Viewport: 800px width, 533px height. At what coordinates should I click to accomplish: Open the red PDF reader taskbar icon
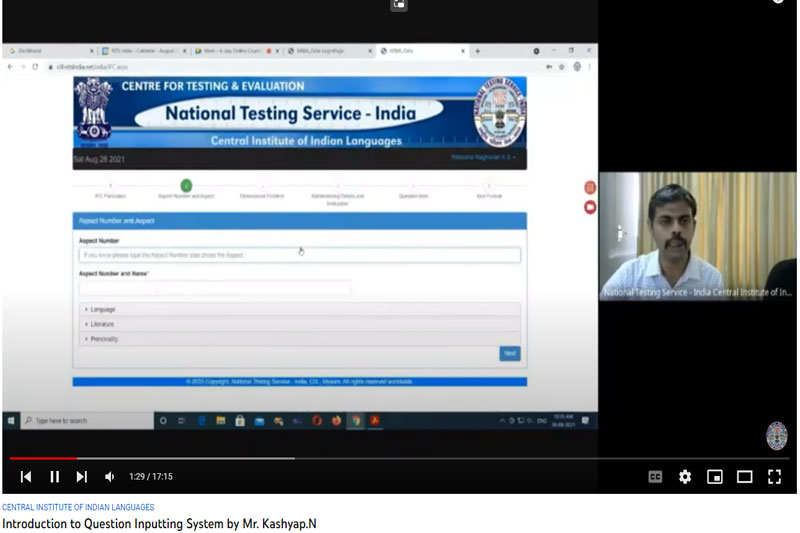[375, 421]
